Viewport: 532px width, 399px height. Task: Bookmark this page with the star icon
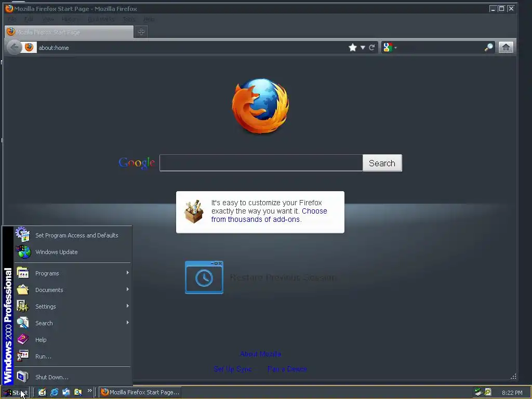click(x=353, y=47)
